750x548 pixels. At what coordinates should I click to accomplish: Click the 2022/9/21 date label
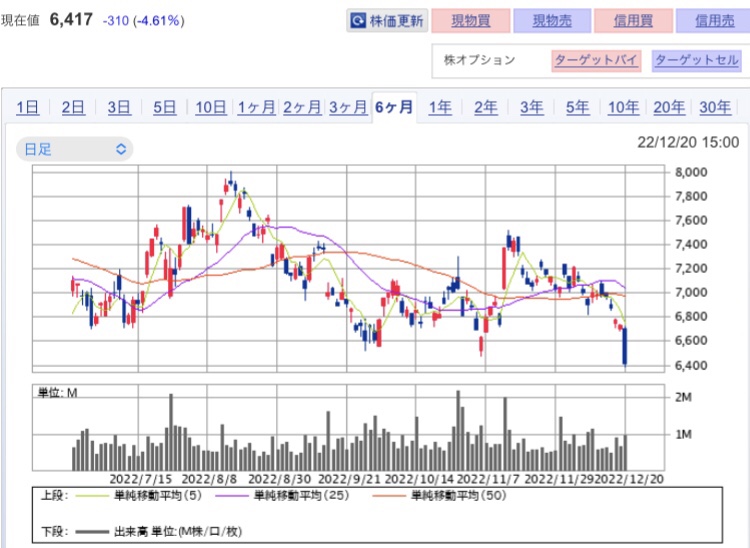(x=349, y=479)
